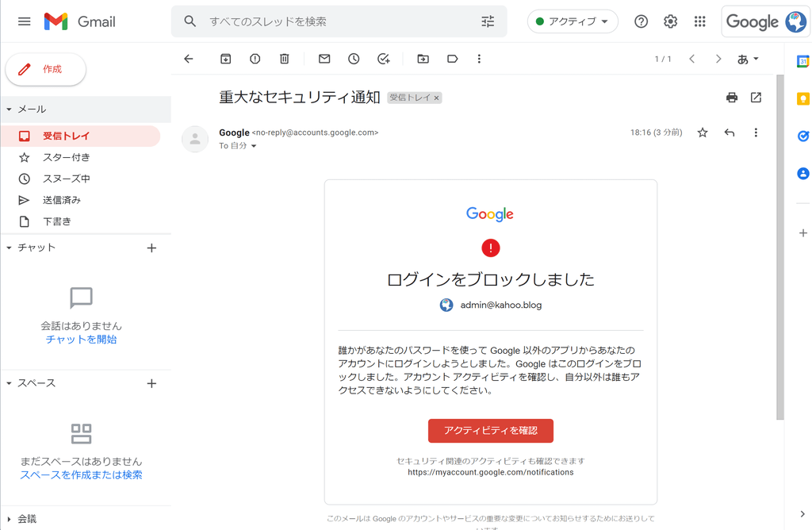Report this email as spam
Viewport: 812px width, 530px height.
coord(255,59)
